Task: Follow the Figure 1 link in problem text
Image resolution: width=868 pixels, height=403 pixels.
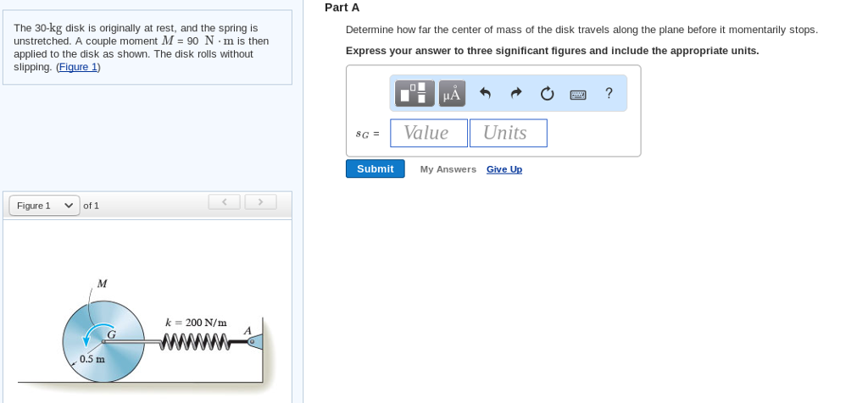Action: (x=78, y=67)
